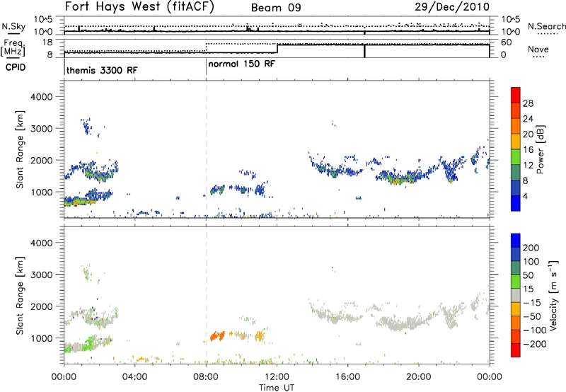Click the high-range power echo near 3000 km at 01:00 UT
The width and height of the screenshot is (566, 392).
point(86,127)
